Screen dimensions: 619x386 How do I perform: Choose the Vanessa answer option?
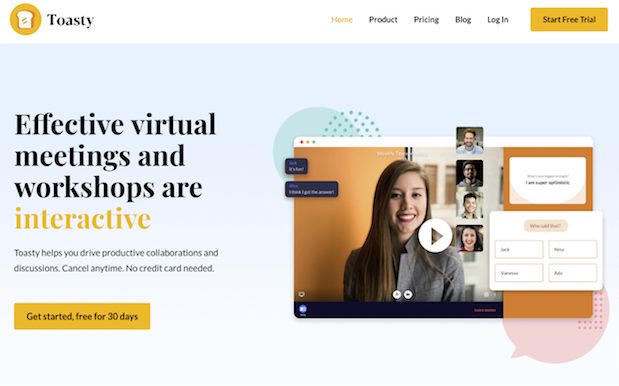(x=519, y=273)
